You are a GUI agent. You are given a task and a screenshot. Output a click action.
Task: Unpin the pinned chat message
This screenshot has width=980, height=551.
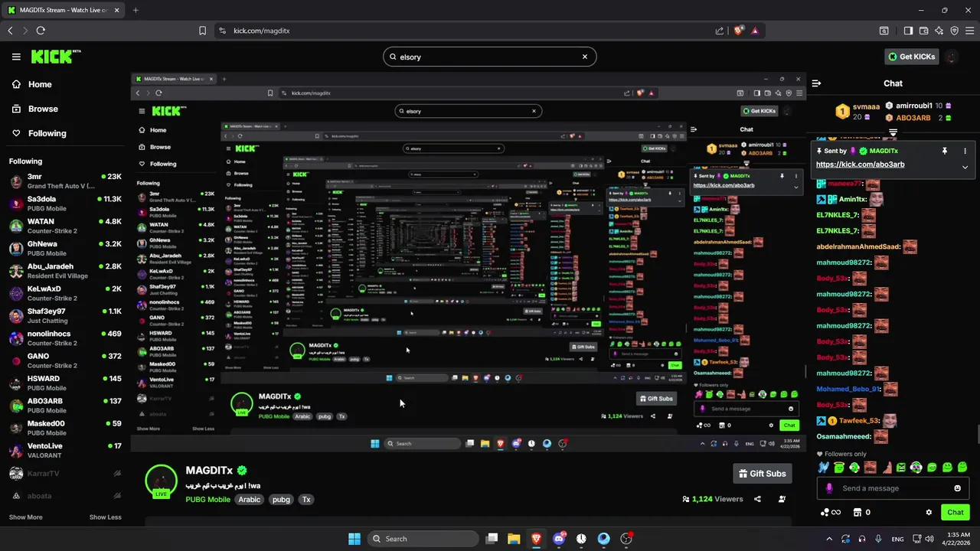[944, 151]
